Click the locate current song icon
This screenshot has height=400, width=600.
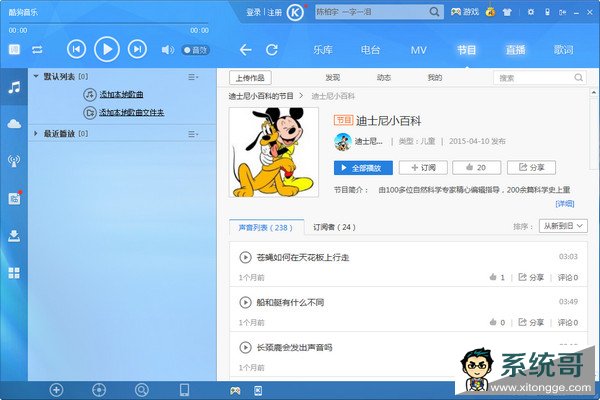pos(99,390)
